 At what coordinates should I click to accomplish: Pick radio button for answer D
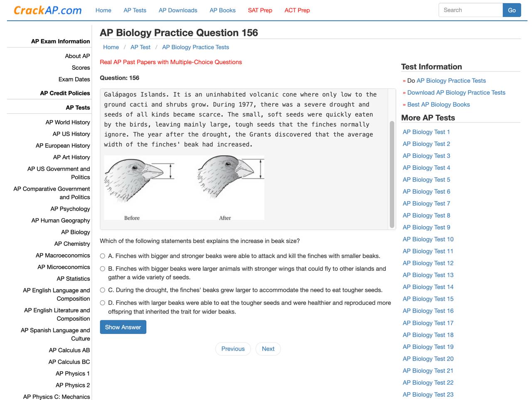click(103, 303)
